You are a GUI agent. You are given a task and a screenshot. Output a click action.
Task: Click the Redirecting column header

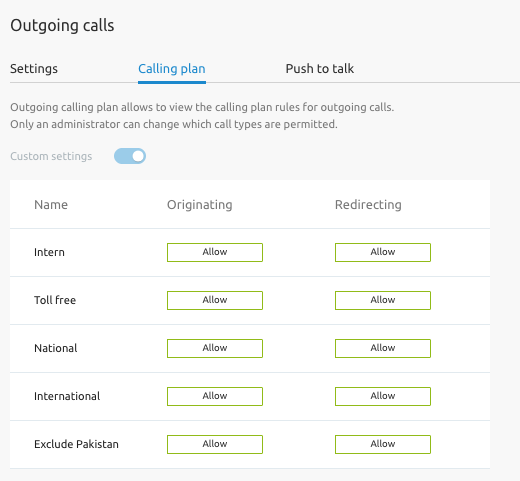(368, 205)
